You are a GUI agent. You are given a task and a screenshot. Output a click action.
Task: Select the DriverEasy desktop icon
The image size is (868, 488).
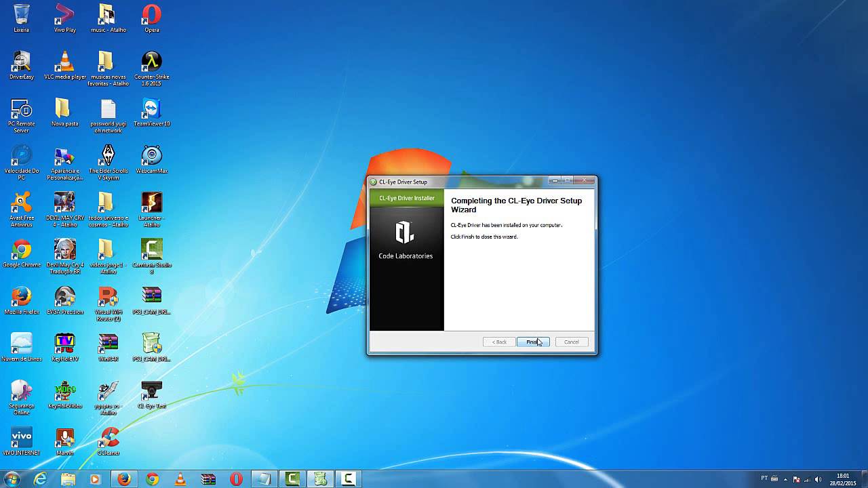21,65
